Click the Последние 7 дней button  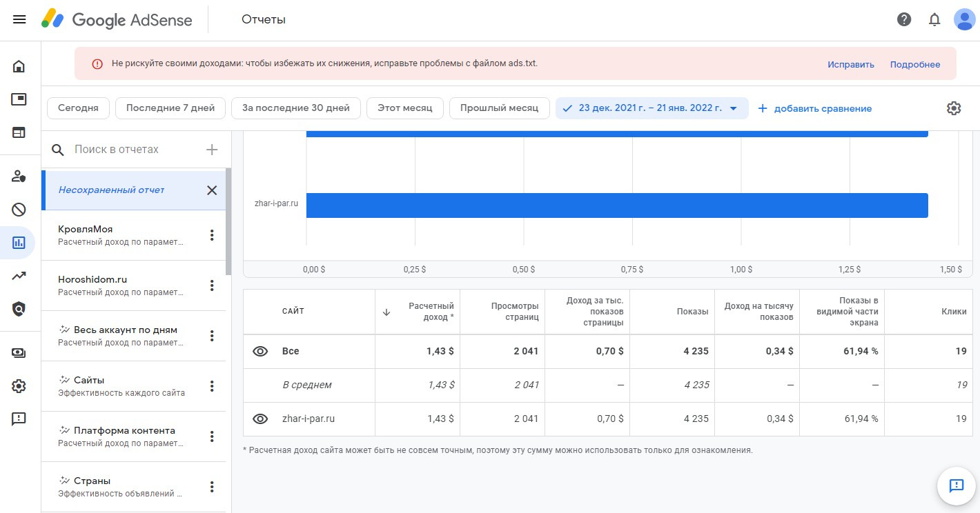click(170, 108)
